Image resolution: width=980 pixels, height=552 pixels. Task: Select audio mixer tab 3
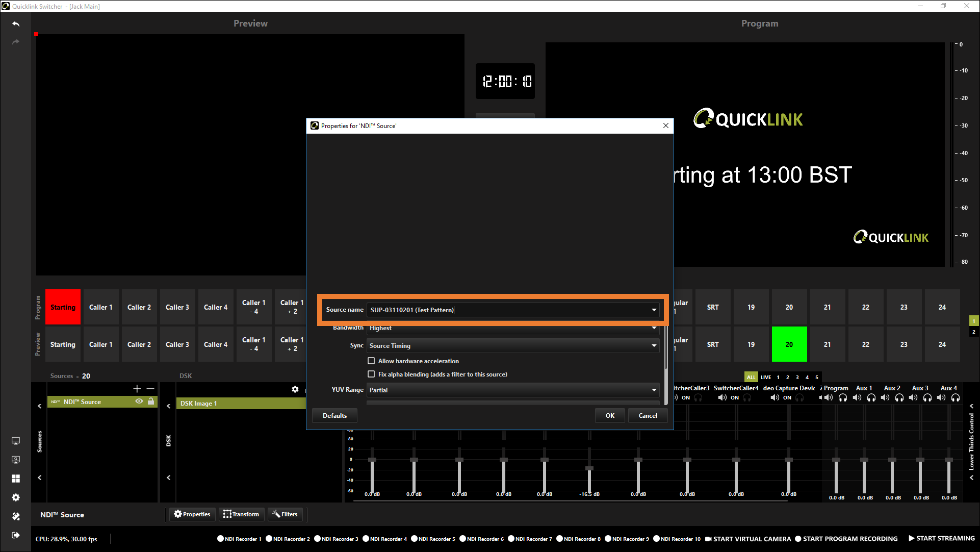tap(797, 377)
